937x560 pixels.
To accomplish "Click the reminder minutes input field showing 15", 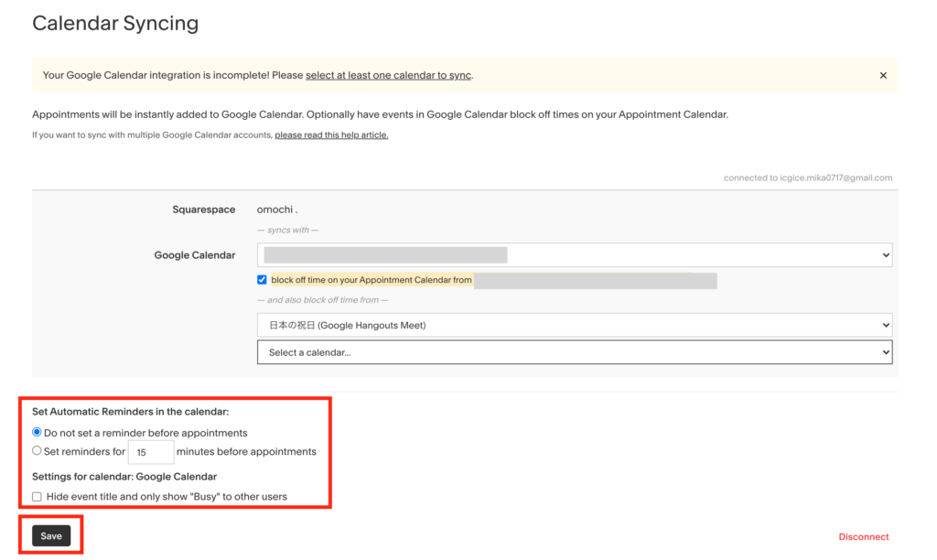I will 151,452.
